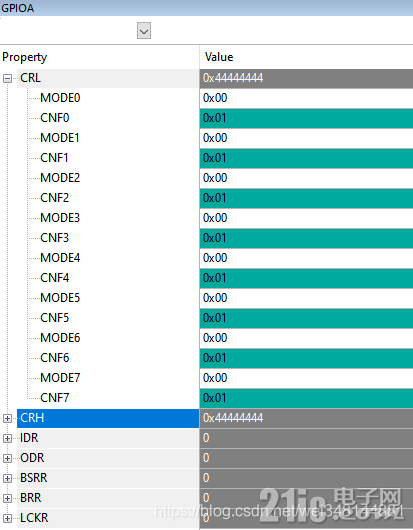This screenshot has height=530, width=413.
Task: Collapse the CRL register tree node
Action: [7, 78]
